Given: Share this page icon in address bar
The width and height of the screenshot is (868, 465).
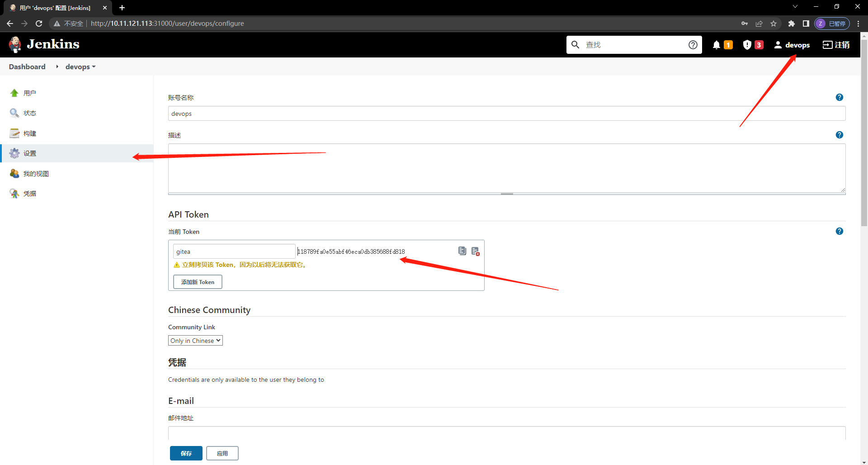Looking at the screenshot, I should click(759, 24).
